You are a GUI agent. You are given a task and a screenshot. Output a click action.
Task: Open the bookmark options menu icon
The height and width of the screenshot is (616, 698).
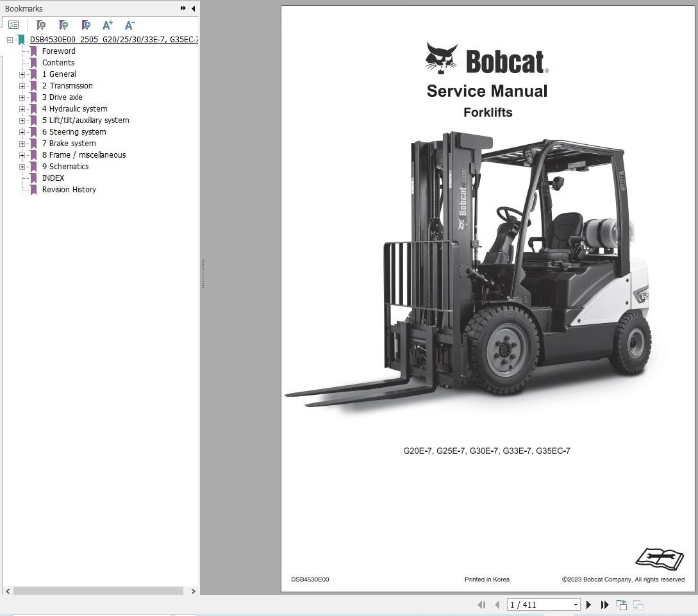point(13,25)
